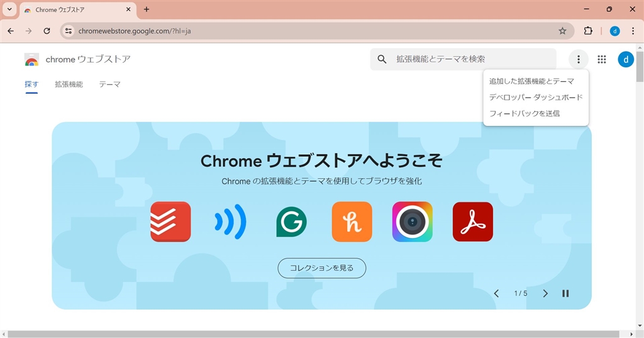Viewport: 644px width, 338px height.
Task: Switch to the 探す tab
Action: [31, 84]
